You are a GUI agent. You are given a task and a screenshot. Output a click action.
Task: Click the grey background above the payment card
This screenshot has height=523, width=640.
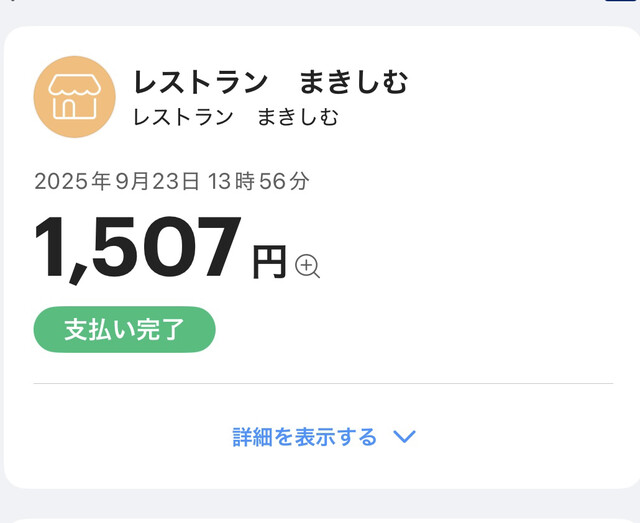(320, 13)
